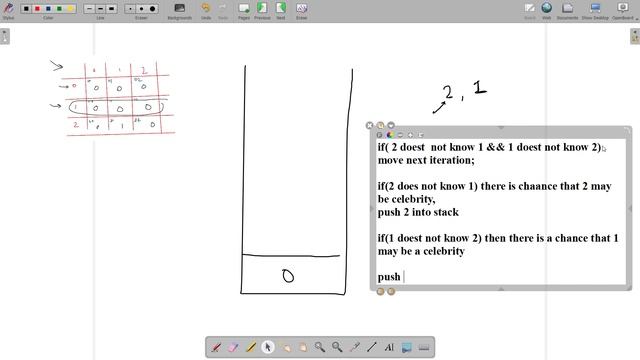Screen dimensions: 640x360
Task: Click the text "push 2 into stack"
Action: (418, 212)
